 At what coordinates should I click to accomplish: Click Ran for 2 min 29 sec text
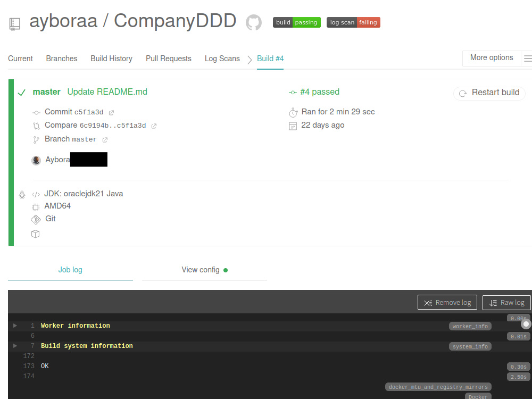click(x=338, y=112)
